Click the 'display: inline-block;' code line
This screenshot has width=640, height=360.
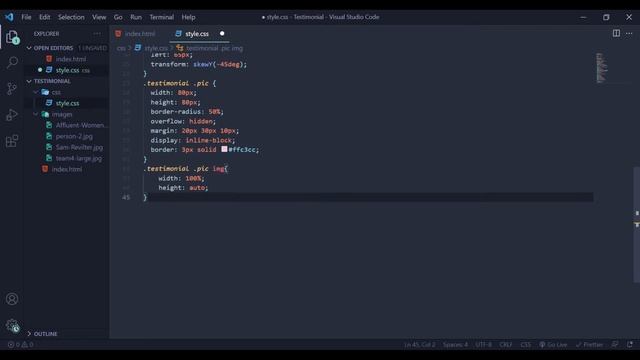(193, 140)
